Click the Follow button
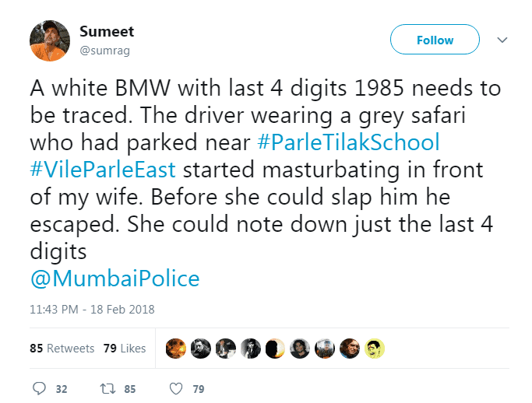The image size is (532, 403). coord(435,40)
